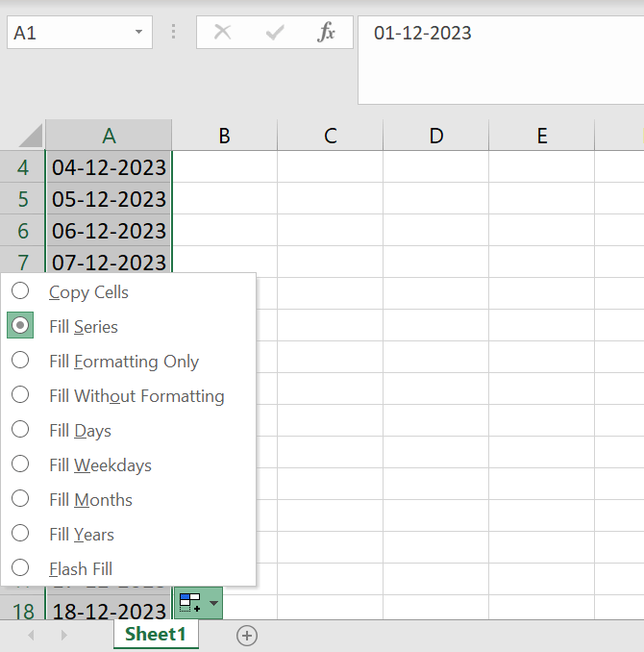Click the Insert Function fx icon
Image resolution: width=644 pixels, height=652 pixels.
click(x=327, y=32)
